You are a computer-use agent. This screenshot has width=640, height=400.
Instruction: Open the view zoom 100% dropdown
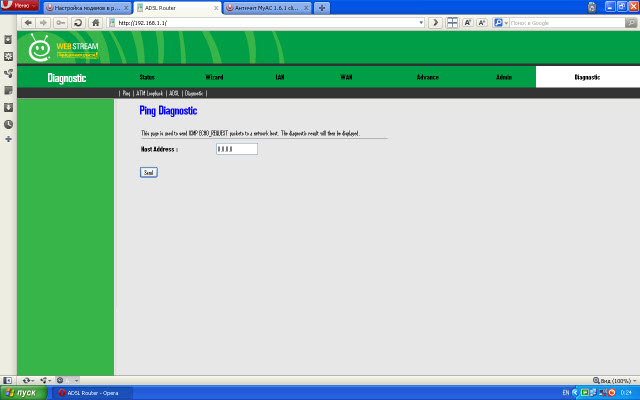[615, 380]
